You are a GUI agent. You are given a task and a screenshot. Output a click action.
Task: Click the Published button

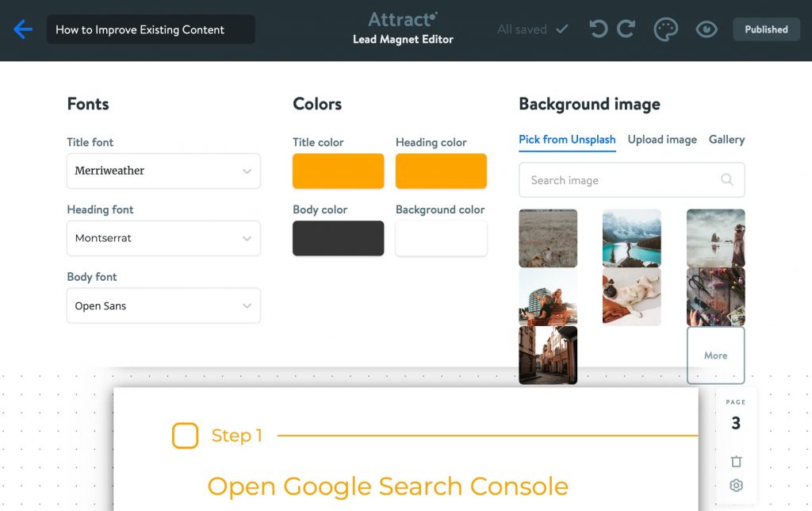coord(765,29)
